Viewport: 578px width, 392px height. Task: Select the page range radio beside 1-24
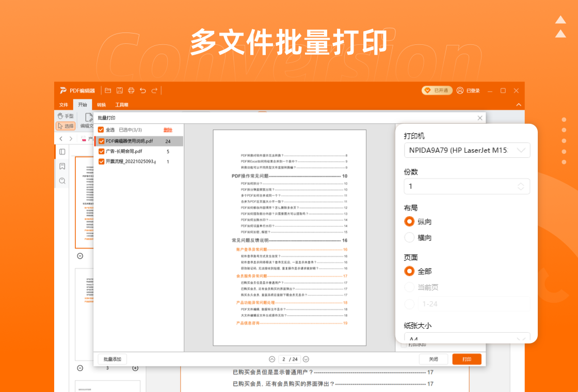(x=409, y=304)
